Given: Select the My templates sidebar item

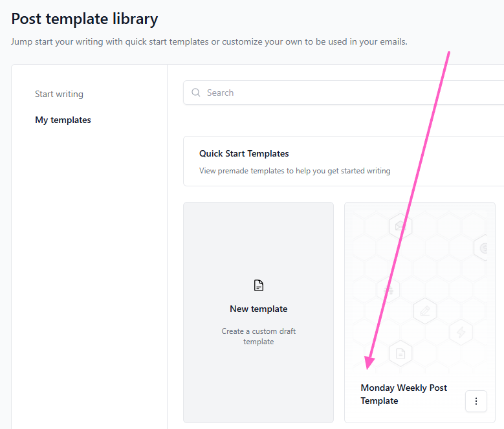Looking at the screenshot, I should coord(63,120).
